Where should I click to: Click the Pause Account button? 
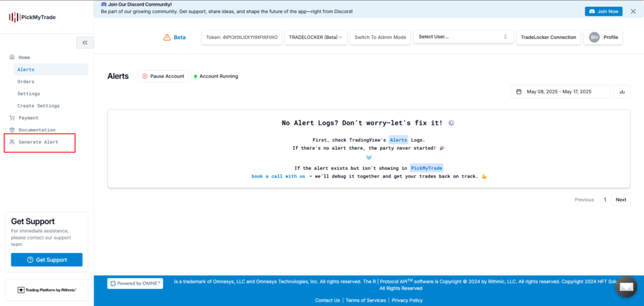pos(163,76)
